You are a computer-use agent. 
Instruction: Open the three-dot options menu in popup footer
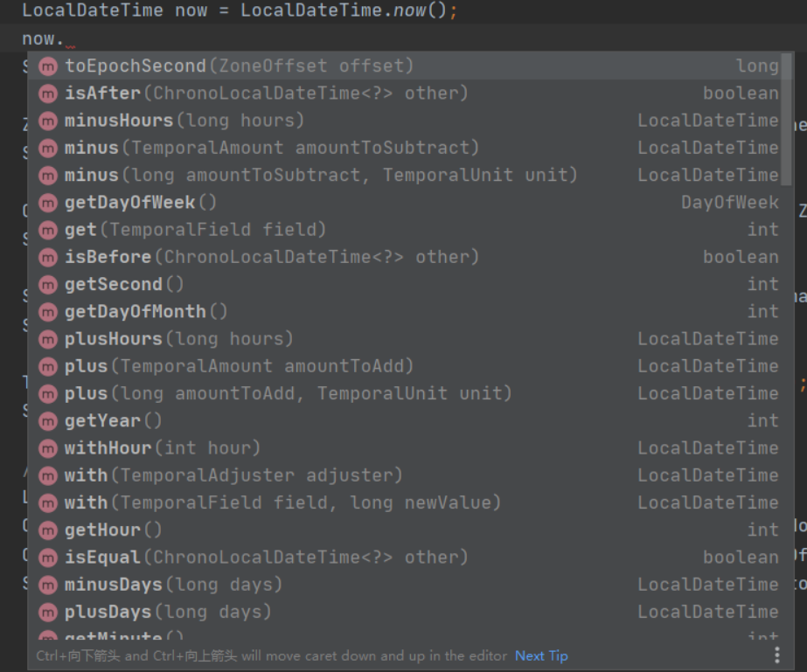pyautogui.click(x=776, y=655)
